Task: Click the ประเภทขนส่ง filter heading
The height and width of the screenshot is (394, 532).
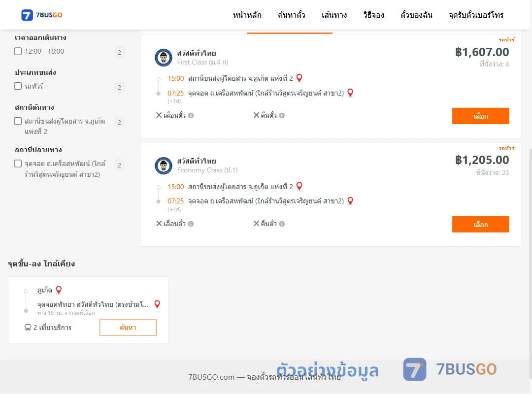Action: point(35,72)
